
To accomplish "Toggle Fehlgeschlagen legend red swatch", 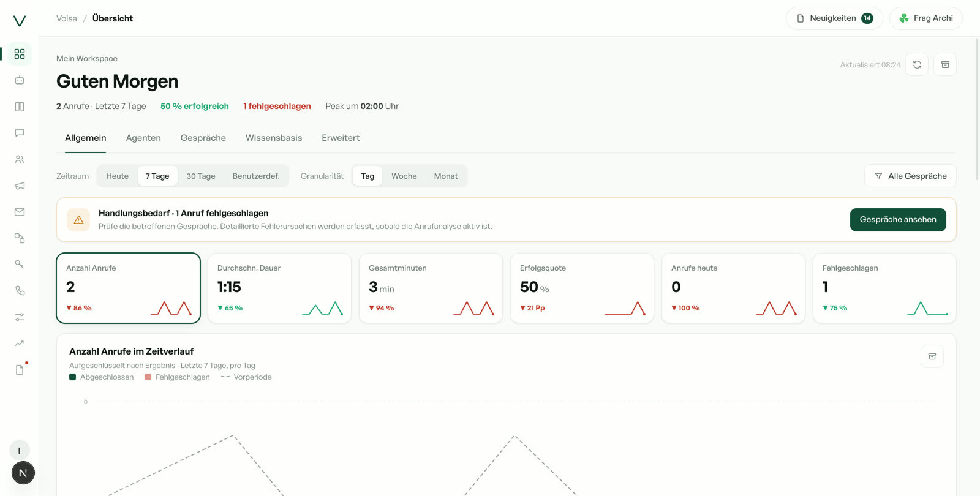I will 148,377.
